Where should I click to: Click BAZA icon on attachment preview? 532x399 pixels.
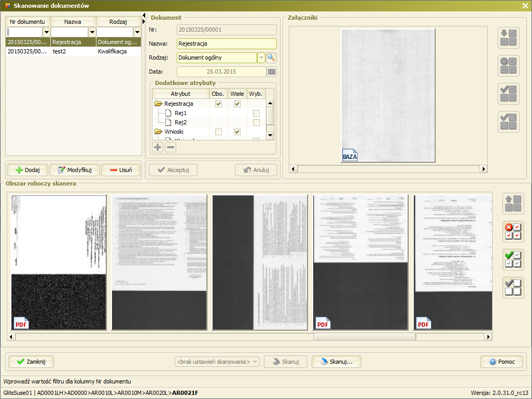coord(350,155)
